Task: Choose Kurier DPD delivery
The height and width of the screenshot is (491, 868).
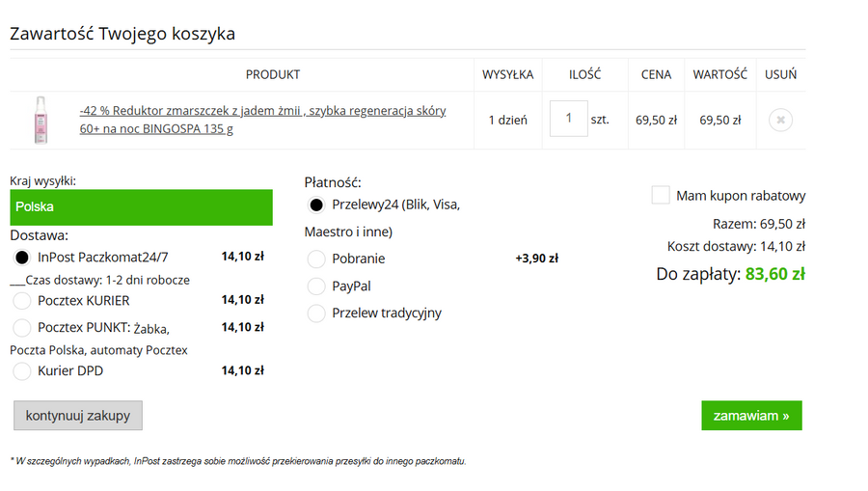Action: 22,371
